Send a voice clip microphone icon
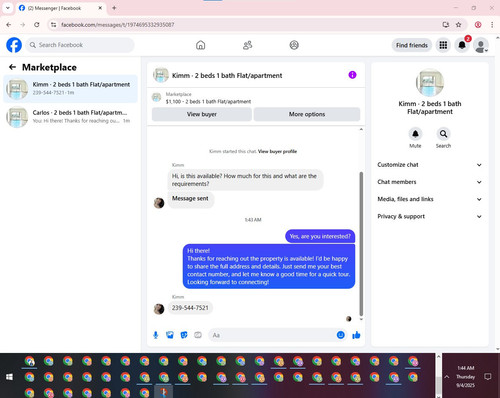The height and width of the screenshot is (398, 500). click(x=156, y=335)
